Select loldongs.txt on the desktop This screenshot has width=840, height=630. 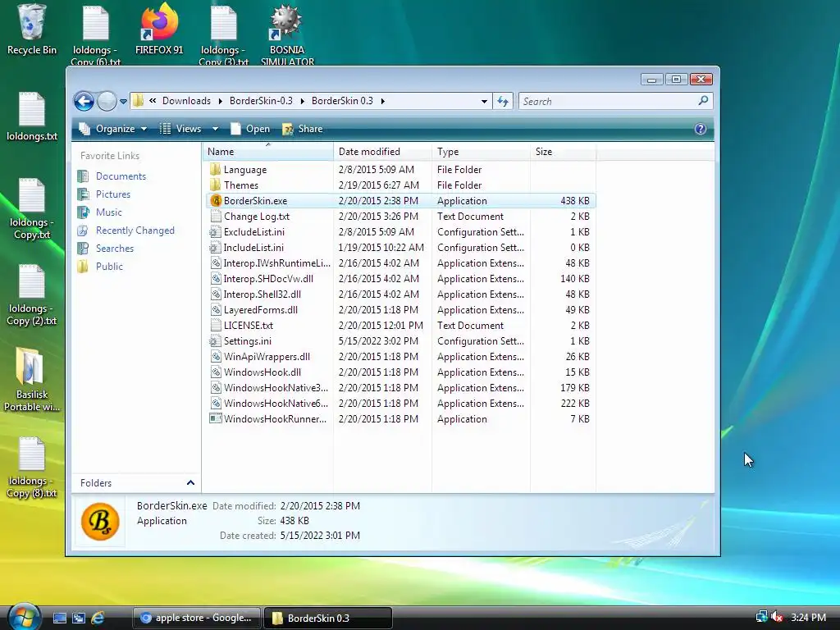pos(32,116)
